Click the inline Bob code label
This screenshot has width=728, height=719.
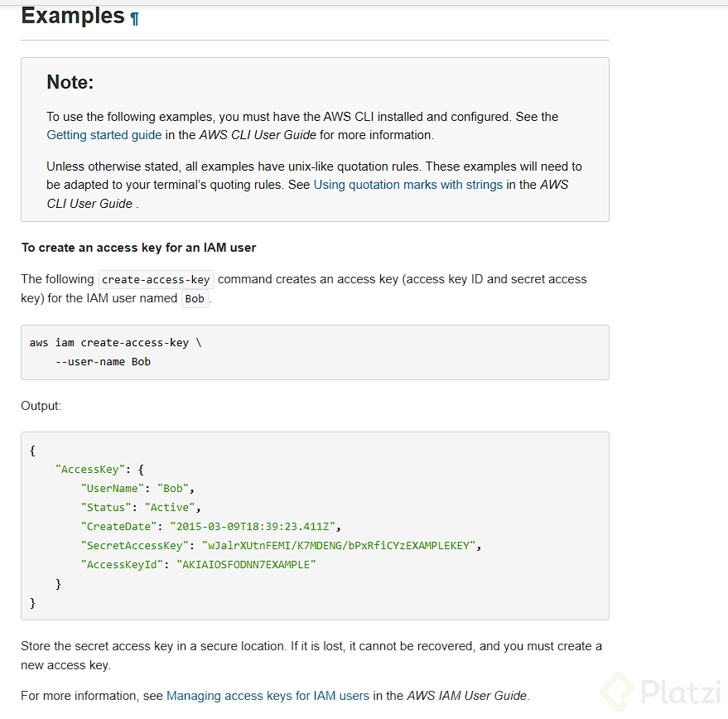(195, 299)
